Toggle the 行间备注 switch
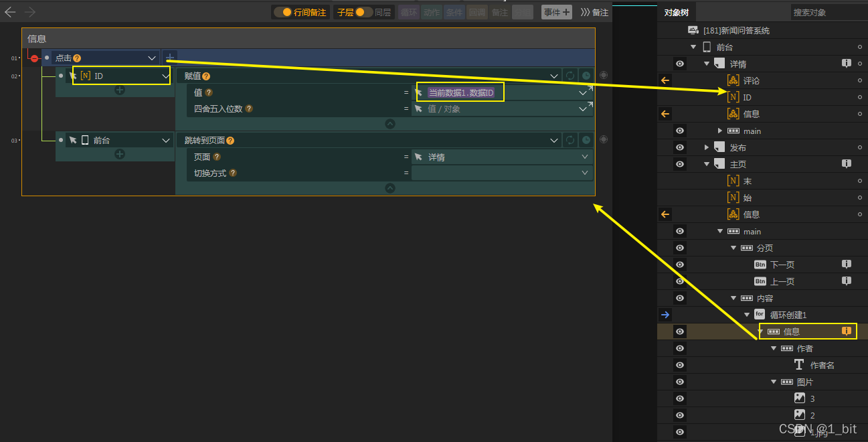868x442 pixels. click(283, 12)
